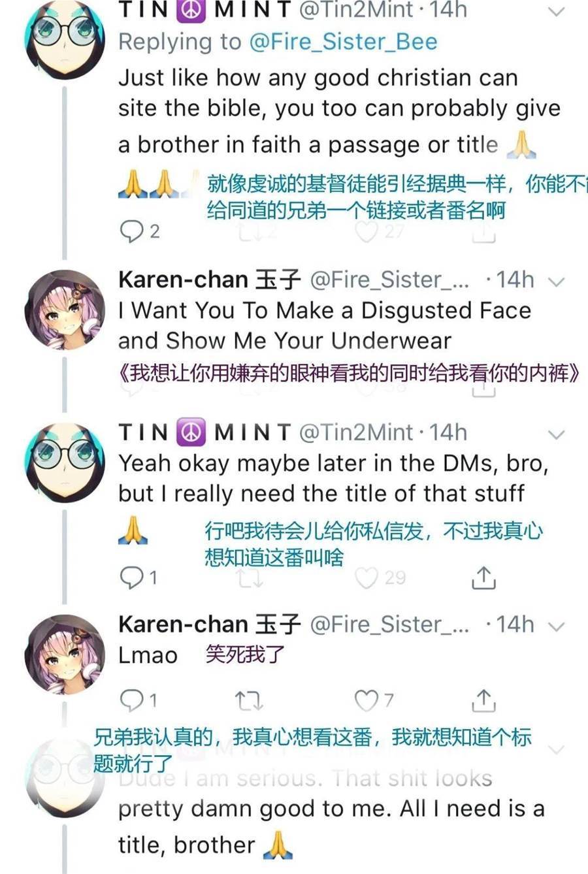Expand chevron menu on Lmao tweet
Viewport: 588px width, 874px height.
[x=555, y=626]
